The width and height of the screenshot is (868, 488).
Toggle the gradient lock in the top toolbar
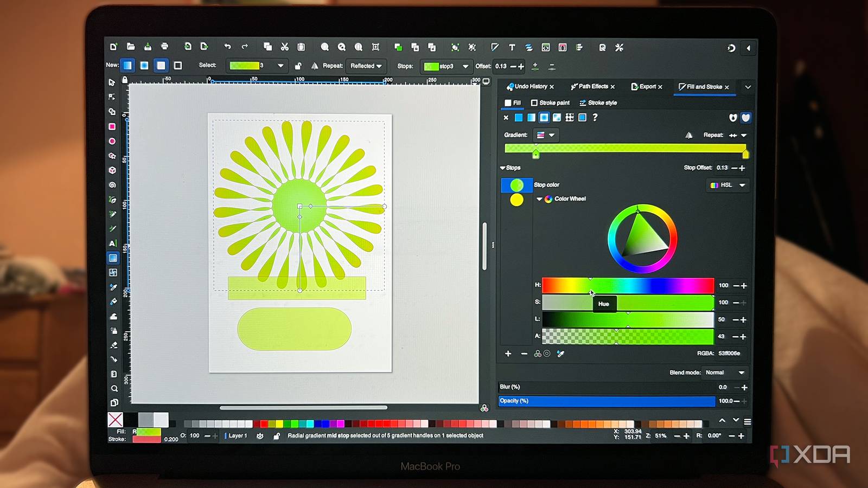pos(297,66)
